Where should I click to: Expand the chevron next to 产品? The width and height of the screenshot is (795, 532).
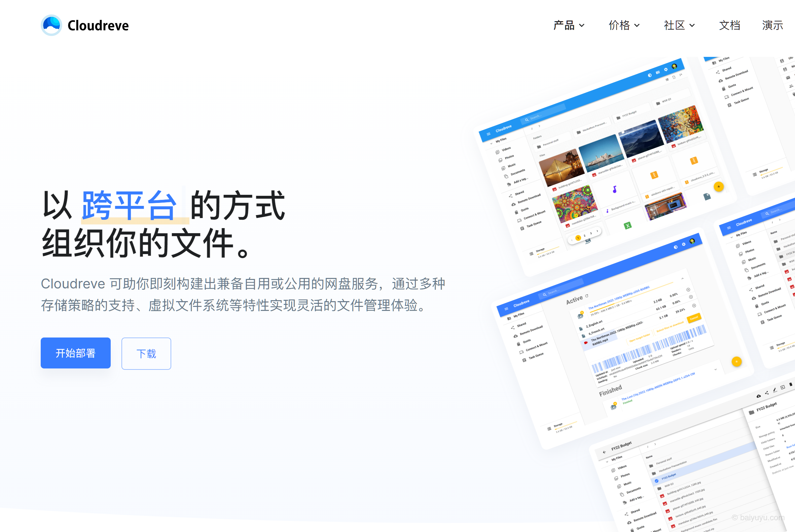[x=582, y=26]
